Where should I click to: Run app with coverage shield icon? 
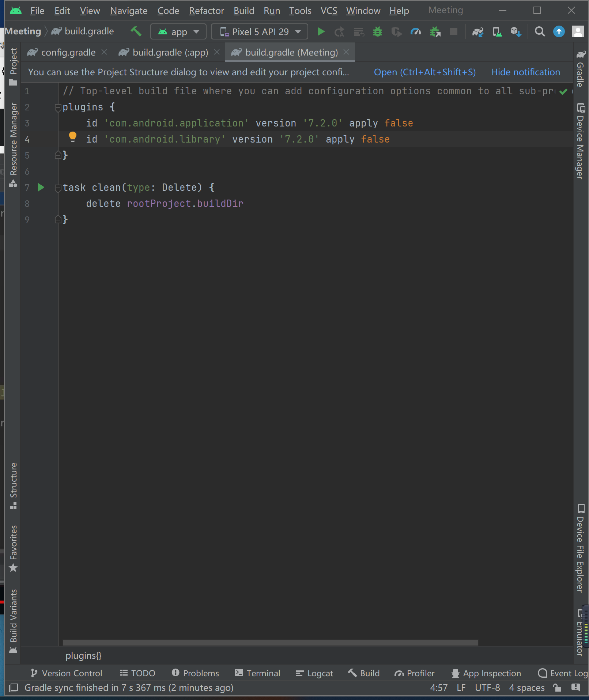click(x=396, y=32)
